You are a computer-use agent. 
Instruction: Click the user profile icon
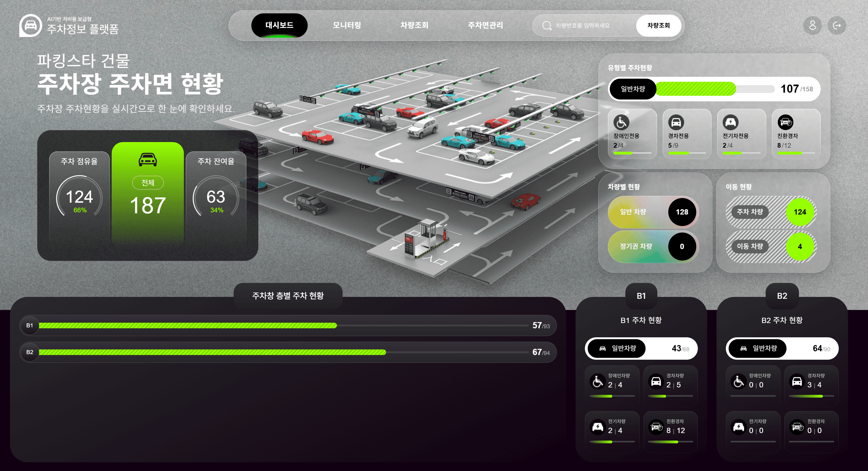pos(812,25)
